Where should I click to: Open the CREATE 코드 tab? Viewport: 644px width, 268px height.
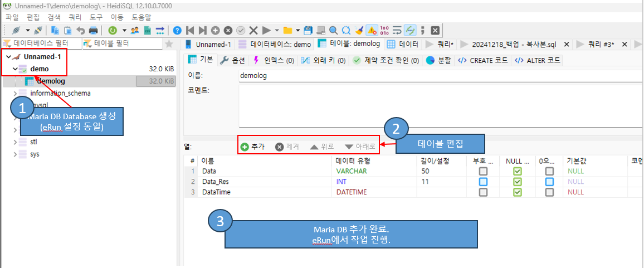click(x=483, y=60)
